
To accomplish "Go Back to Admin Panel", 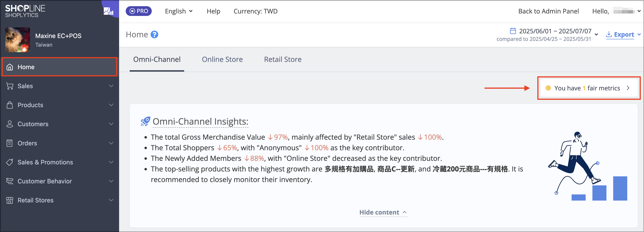I will click(548, 11).
